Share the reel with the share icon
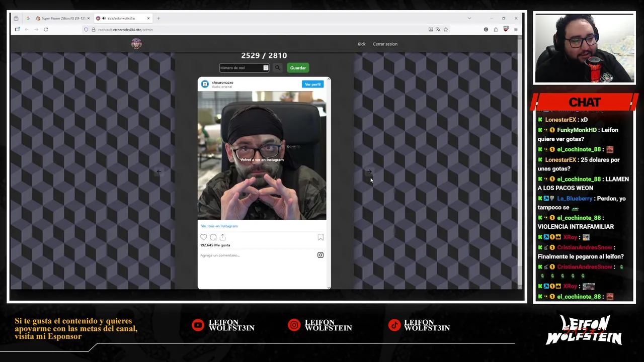The width and height of the screenshot is (644, 362). click(222, 237)
